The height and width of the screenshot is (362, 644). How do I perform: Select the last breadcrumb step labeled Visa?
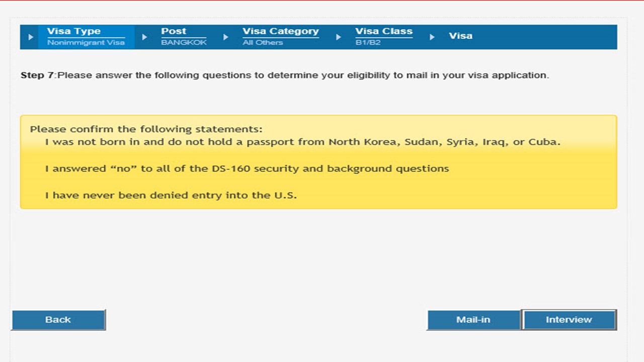tap(460, 36)
